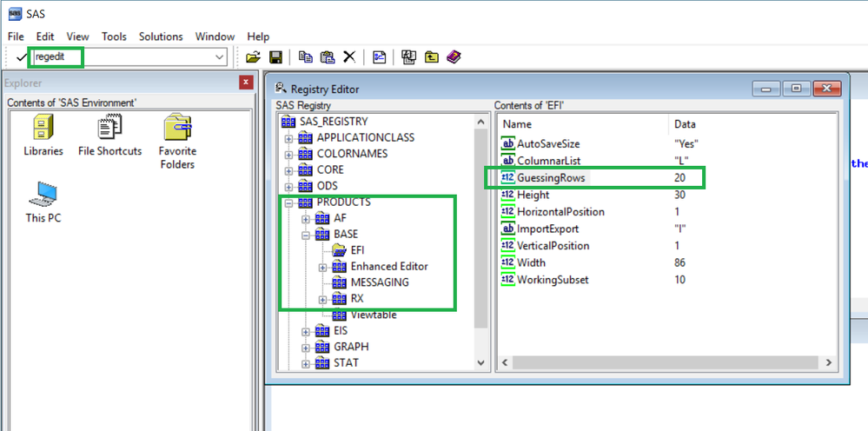868x431 pixels.
Task: Open the Edit menu
Action: (45, 36)
